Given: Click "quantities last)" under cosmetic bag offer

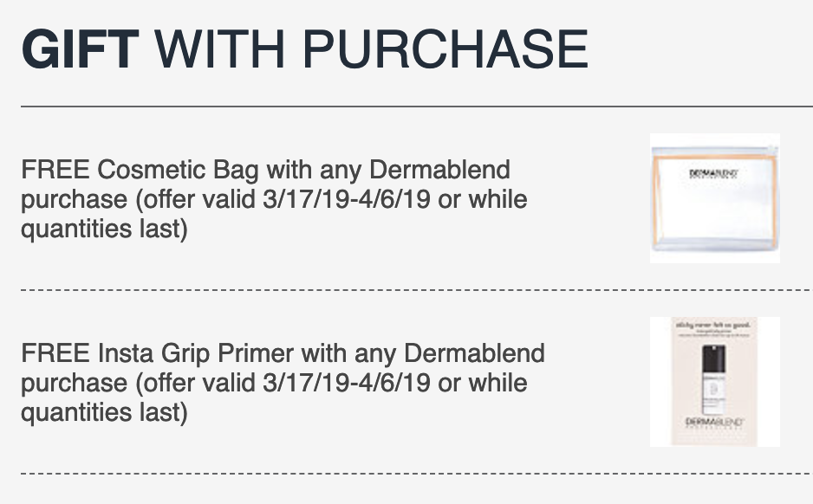Looking at the screenshot, I should [104, 229].
